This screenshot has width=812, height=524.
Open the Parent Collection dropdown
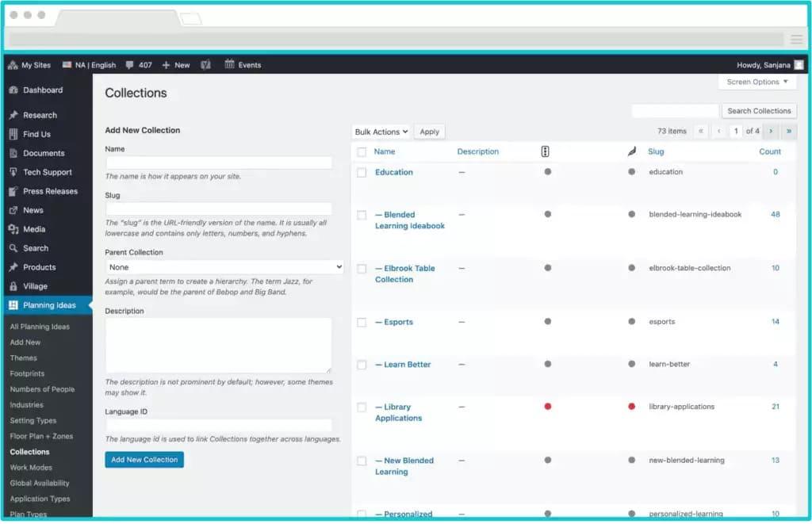(224, 267)
